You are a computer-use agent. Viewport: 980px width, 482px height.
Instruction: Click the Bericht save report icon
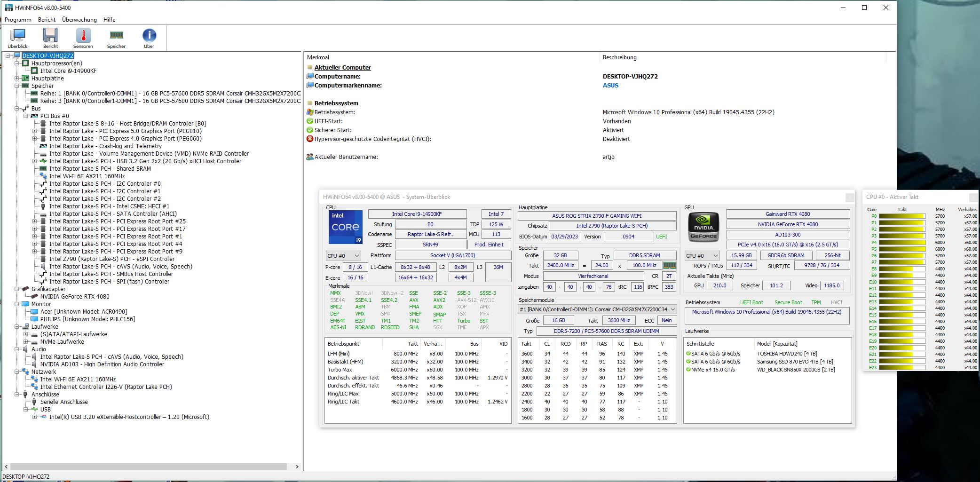point(50,38)
